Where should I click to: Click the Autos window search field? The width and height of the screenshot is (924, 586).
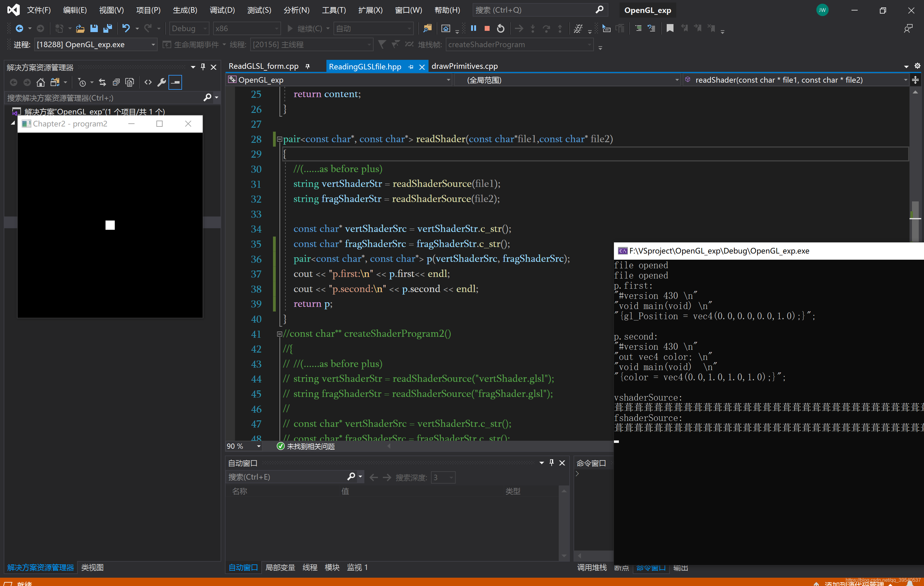(x=286, y=477)
